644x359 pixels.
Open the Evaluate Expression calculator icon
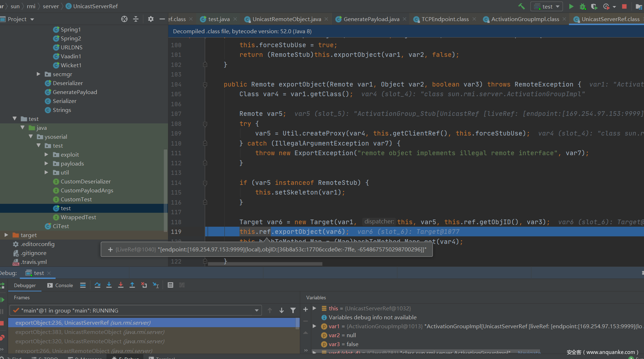click(170, 285)
